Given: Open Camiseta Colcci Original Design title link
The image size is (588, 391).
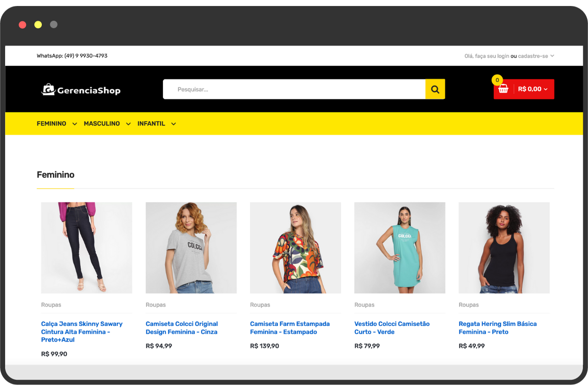Looking at the screenshot, I should pos(182,328).
